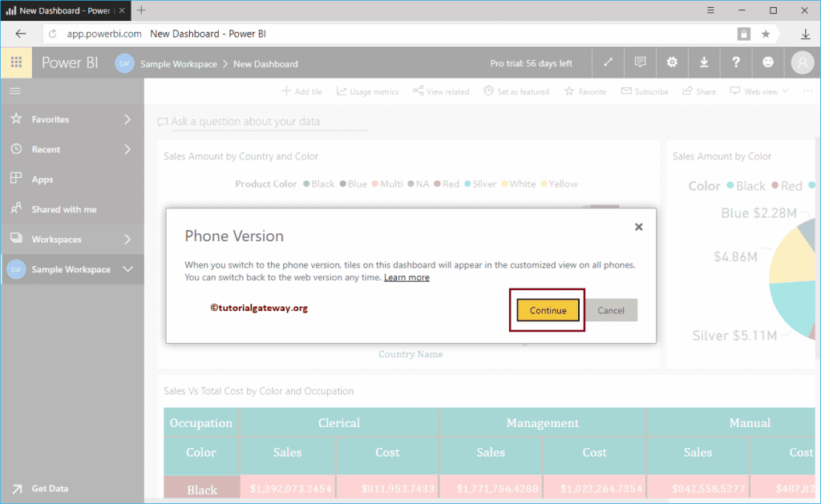Viewport: 821px width, 504px height.
Task: Open the user profile avatar
Action: click(x=802, y=62)
